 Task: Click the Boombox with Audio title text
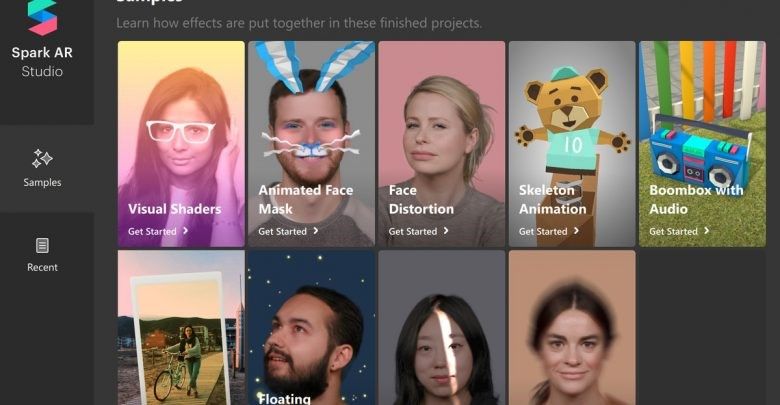coord(696,200)
